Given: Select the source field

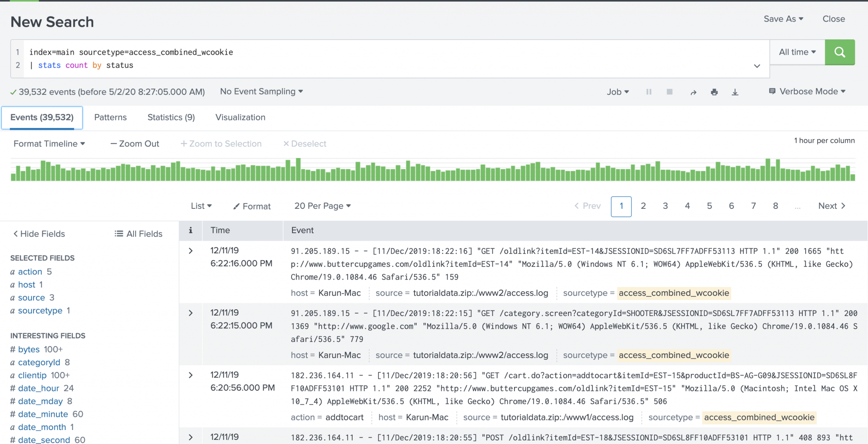Looking at the screenshot, I should [31, 298].
